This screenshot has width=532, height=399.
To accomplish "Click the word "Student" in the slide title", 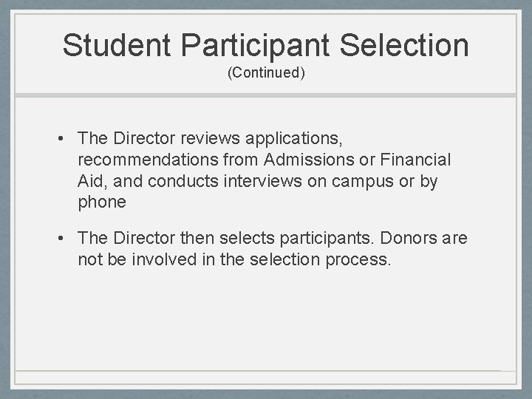I will point(117,45).
